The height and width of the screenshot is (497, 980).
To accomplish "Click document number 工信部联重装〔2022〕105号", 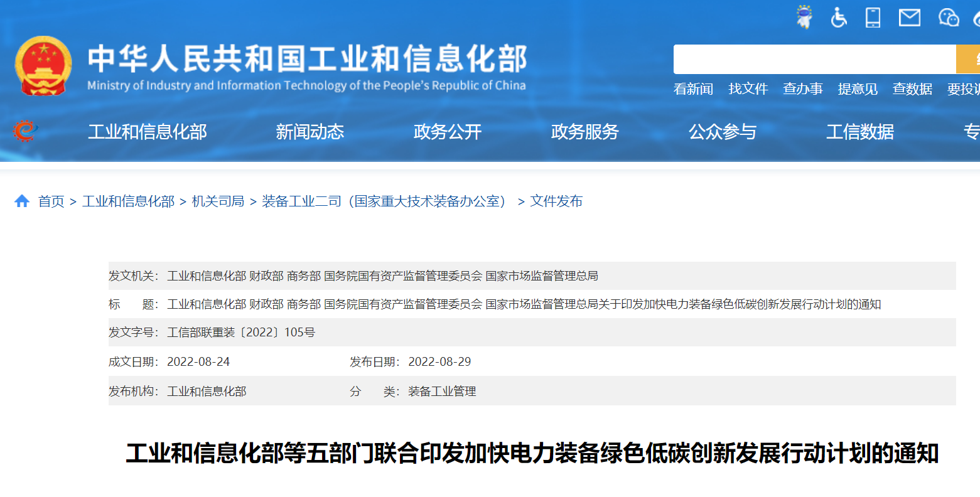I will tap(241, 333).
